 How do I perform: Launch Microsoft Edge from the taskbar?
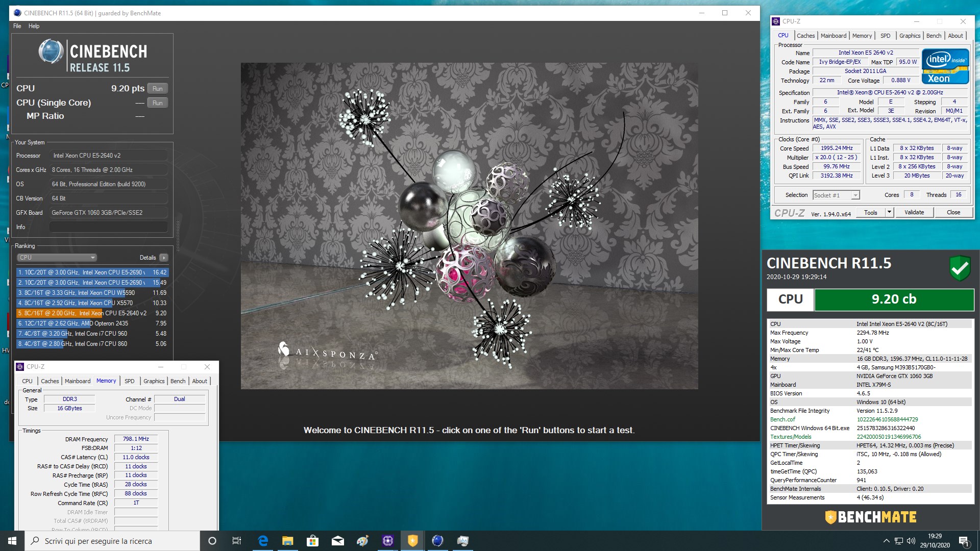[263, 541]
